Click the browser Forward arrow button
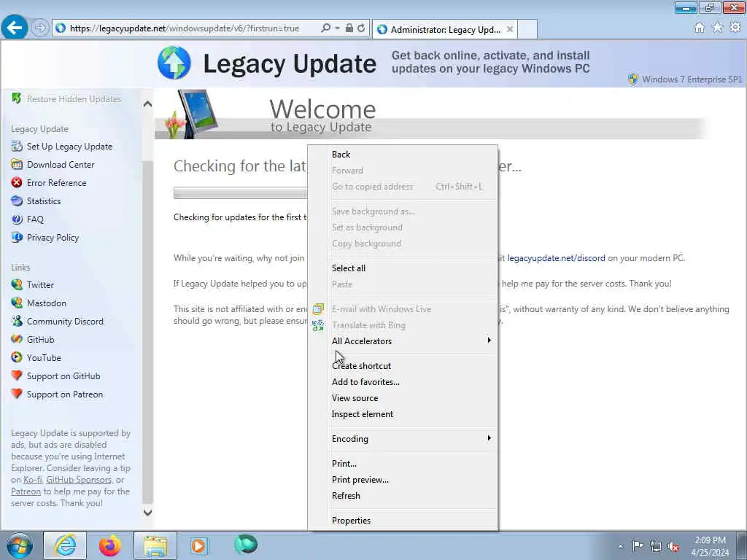 [x=40, y=28]
